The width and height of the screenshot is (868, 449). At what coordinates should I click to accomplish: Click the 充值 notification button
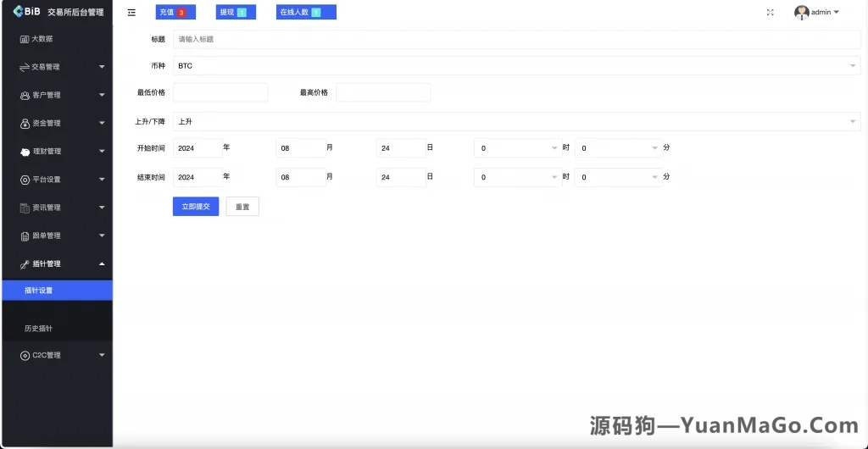175,12
